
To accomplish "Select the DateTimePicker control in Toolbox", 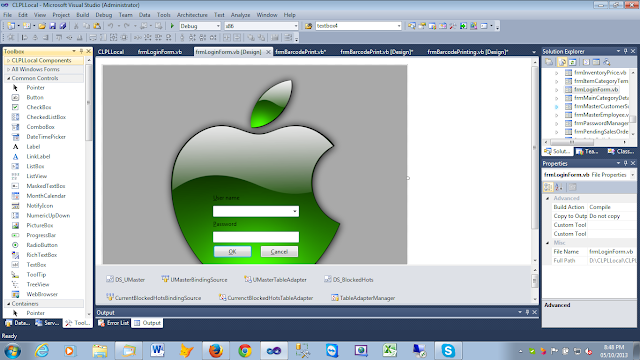I will [45, 137].
